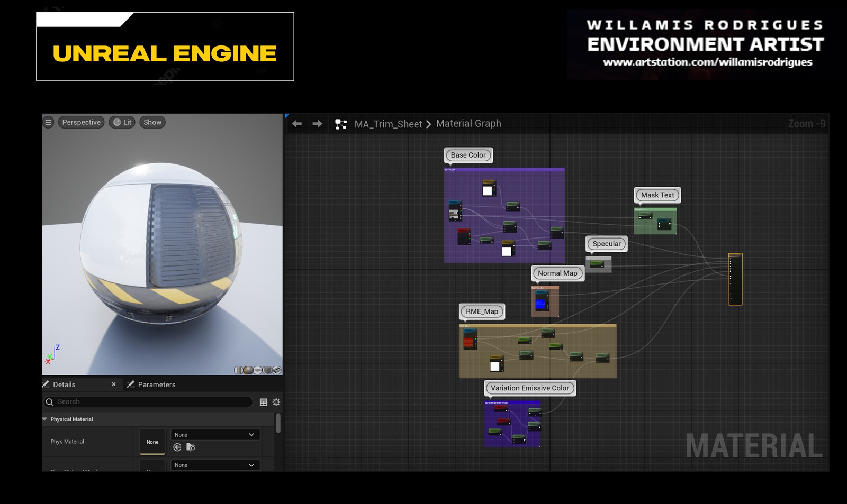Open the Lit view mode menu

click(x=122, y=122)
